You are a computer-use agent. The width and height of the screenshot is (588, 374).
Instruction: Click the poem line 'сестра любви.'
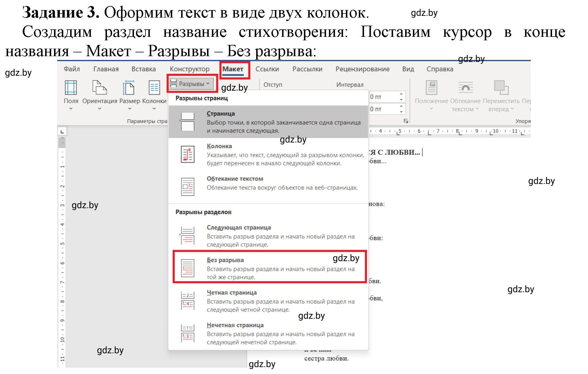pyautogui.click(x=326, y=358)
